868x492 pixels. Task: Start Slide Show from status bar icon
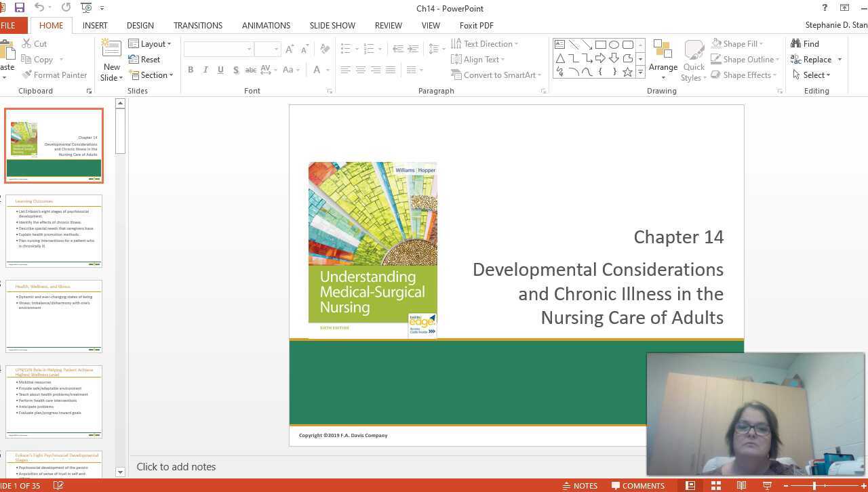767,485
